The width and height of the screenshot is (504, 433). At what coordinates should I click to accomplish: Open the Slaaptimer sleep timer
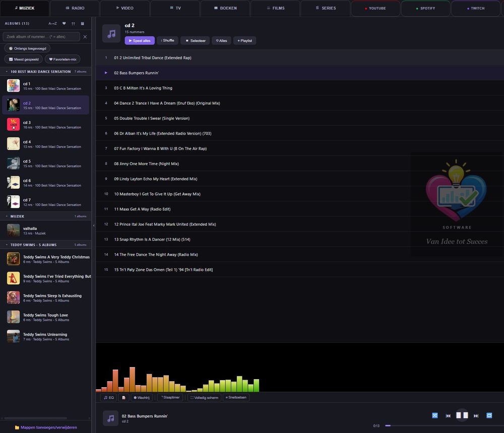[x=170, y=398]
